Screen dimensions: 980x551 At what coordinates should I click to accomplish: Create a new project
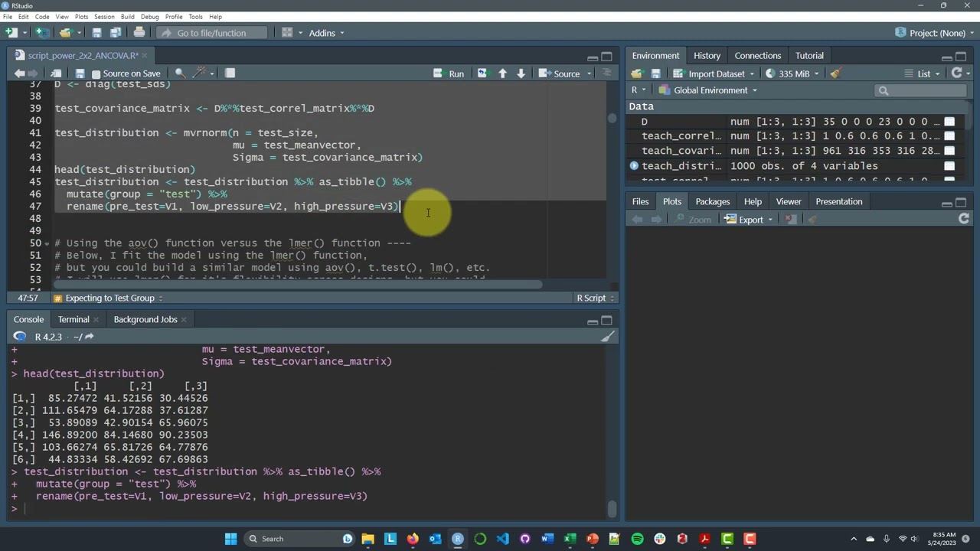42,33
